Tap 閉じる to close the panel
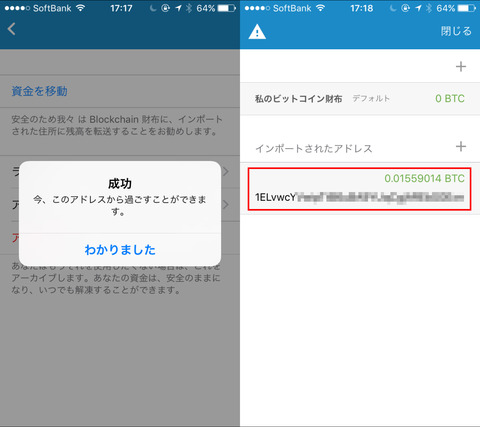 (x=456, y=31)
